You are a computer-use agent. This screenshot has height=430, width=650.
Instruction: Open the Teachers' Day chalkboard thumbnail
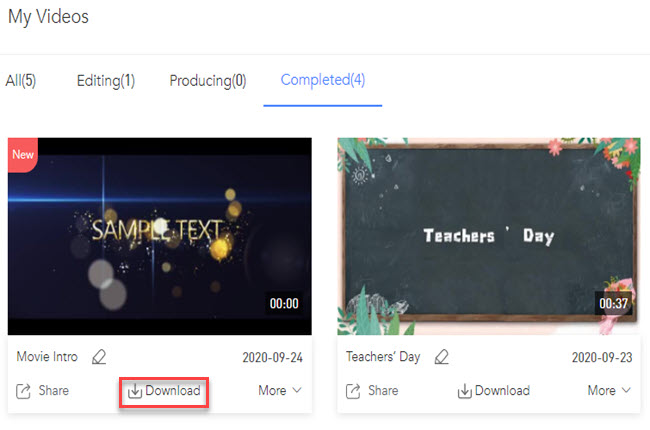click(x=488, y=235)
